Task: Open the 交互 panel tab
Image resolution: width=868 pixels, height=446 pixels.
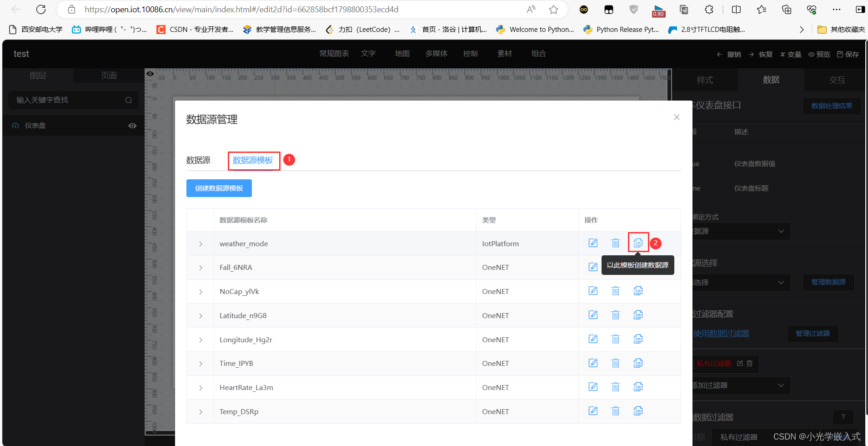Action: (x=837, y=80)
